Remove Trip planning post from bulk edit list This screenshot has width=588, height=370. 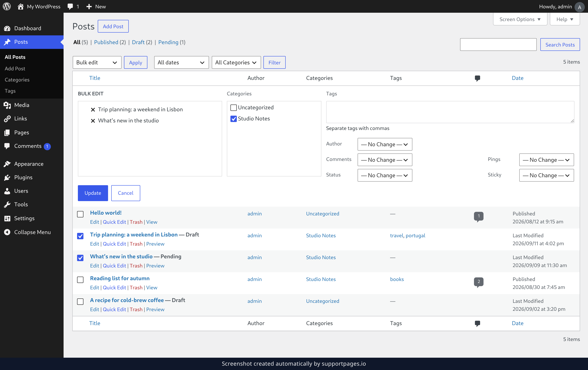tap(93, 110)
